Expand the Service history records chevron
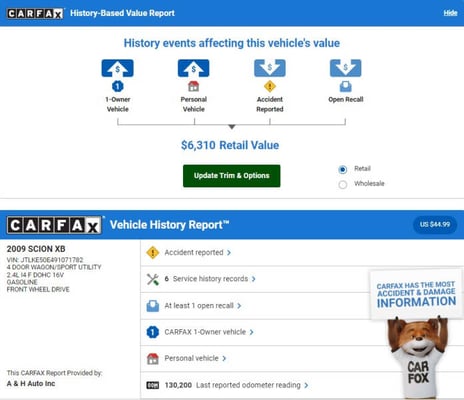This screenshot has width=464, height=400. [x=254, y=279]
